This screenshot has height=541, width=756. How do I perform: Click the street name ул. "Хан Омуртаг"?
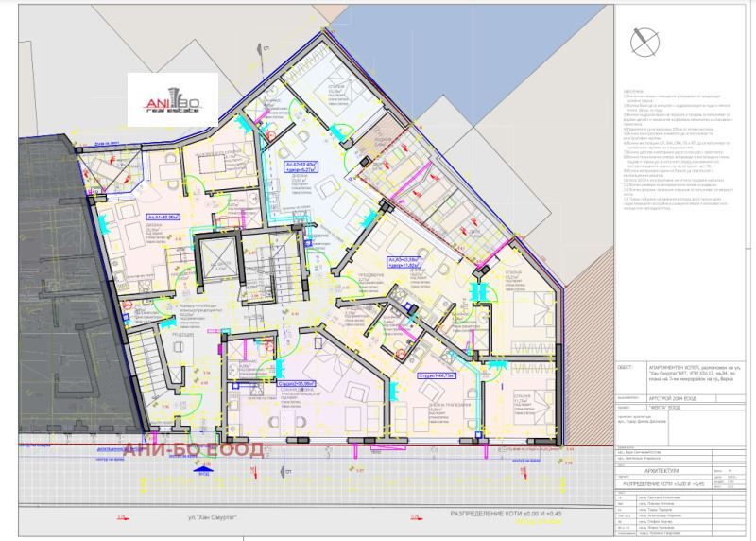coord(212,518)
